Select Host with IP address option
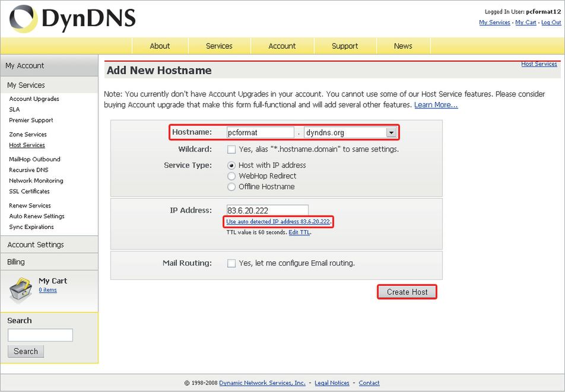This screenshot has width=565, height=392. coord(231,165)
